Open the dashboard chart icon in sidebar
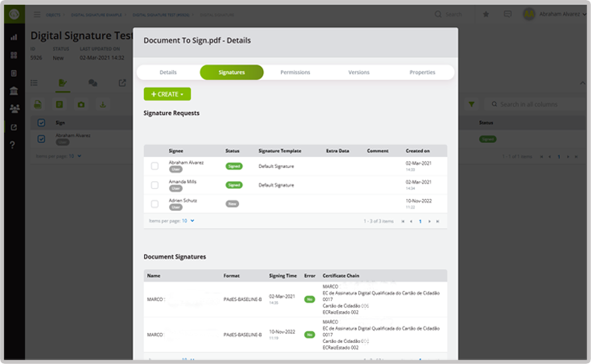The image size is (591, 364). tap(14, 37)
